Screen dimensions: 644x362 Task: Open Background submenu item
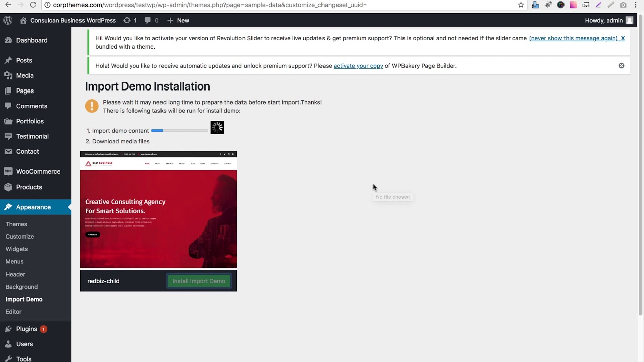click(x=22, y=287)
